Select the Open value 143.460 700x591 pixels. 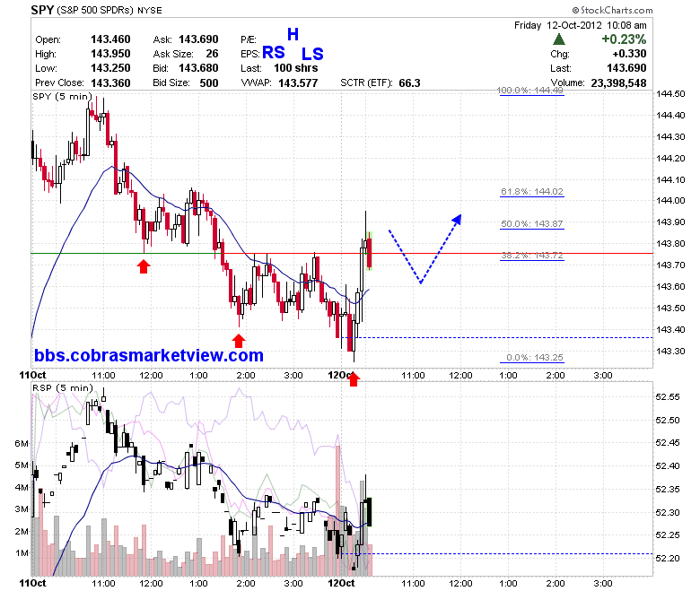pos(110,39)
